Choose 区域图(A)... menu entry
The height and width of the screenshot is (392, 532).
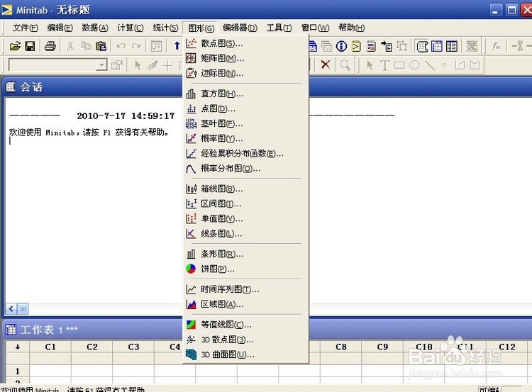coord(245,304)
